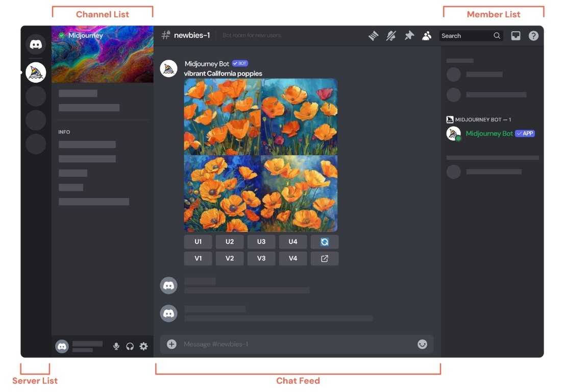Create variations with V1 button
This screenshot has height=392, width=564.
point(198,258)
